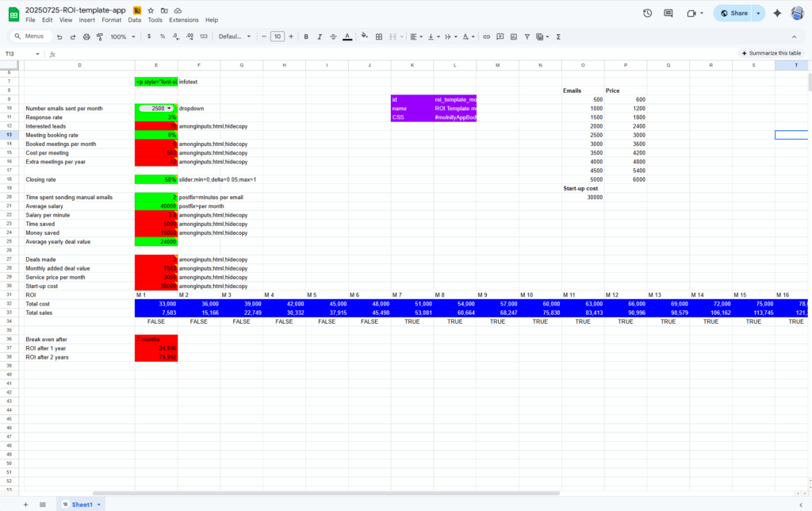Viewport: 812px width, 511px height.
Task: Format as percent icon
Action: click(x=163, y=36)
